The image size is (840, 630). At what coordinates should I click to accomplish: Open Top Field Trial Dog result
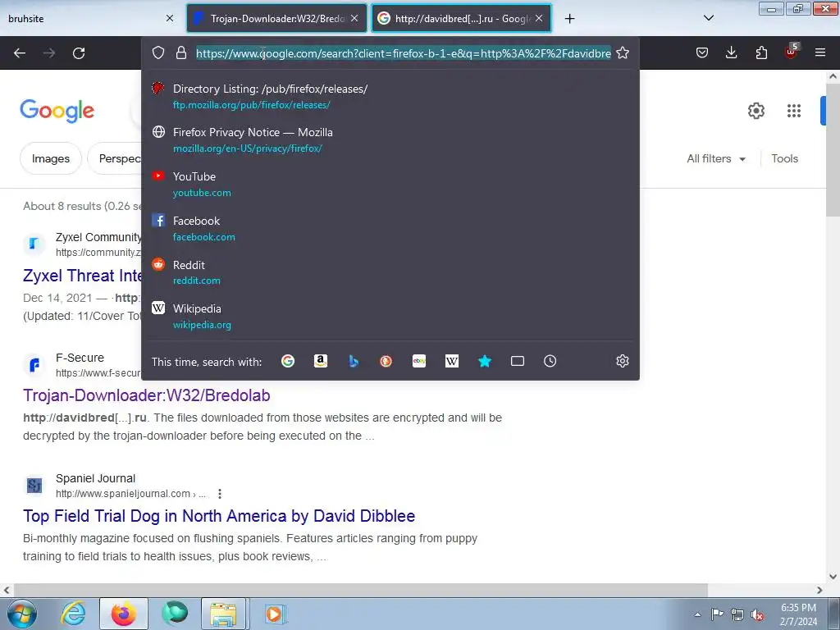[218, 516]
